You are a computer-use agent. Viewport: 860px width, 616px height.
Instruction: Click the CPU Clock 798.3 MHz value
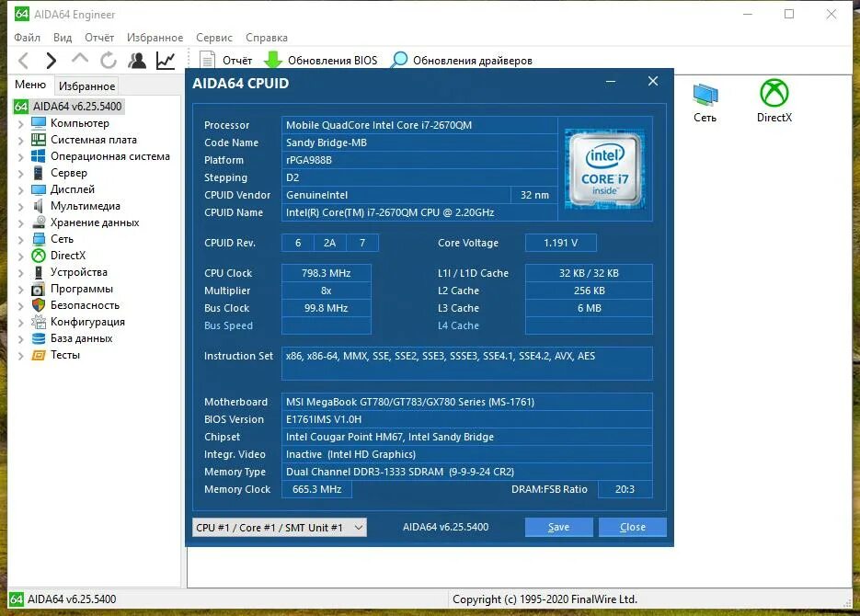click(327, 273)
